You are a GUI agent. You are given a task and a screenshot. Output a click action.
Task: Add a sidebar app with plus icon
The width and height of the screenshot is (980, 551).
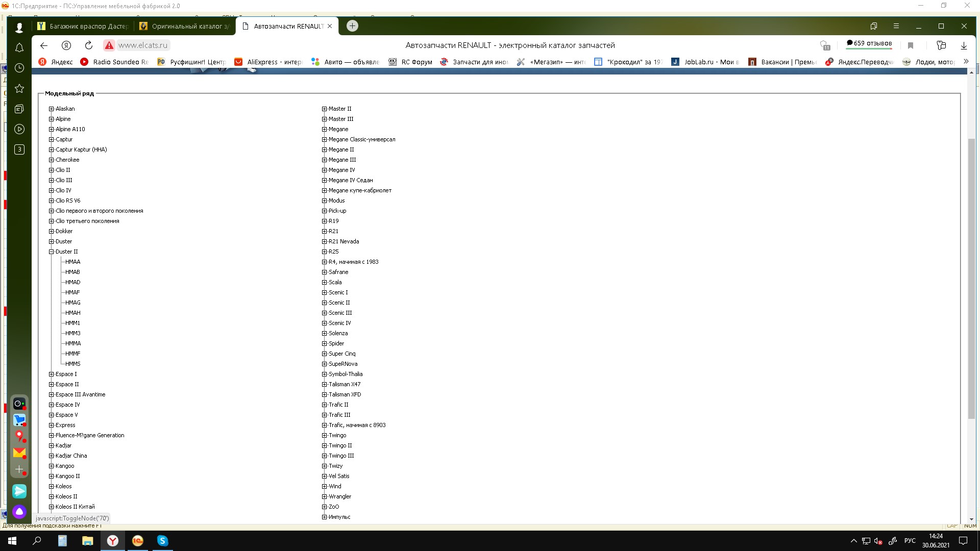coord(19,469)
